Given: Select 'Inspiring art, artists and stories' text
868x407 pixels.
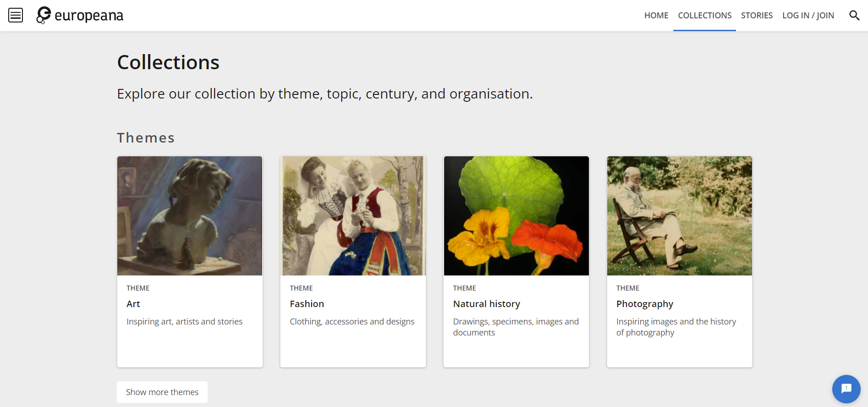Looking at the screenshot, I should tap(184, 322).
